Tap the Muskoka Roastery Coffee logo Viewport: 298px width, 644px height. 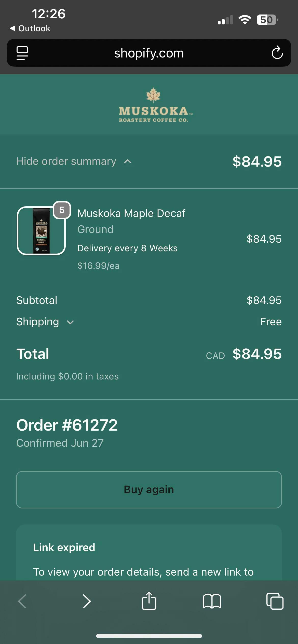pos(154,105)
